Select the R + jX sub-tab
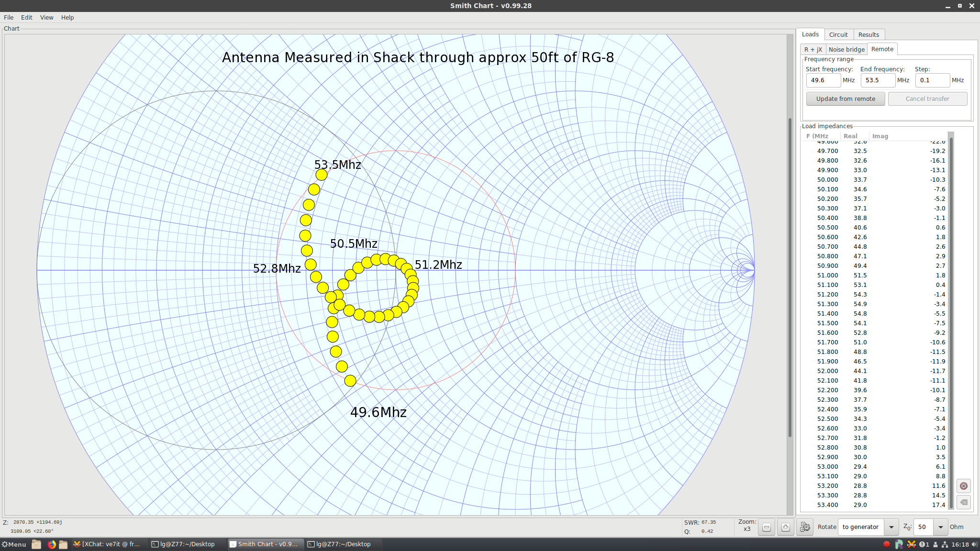The width and height of the screenshot is (980, 551). coord(813,49)
